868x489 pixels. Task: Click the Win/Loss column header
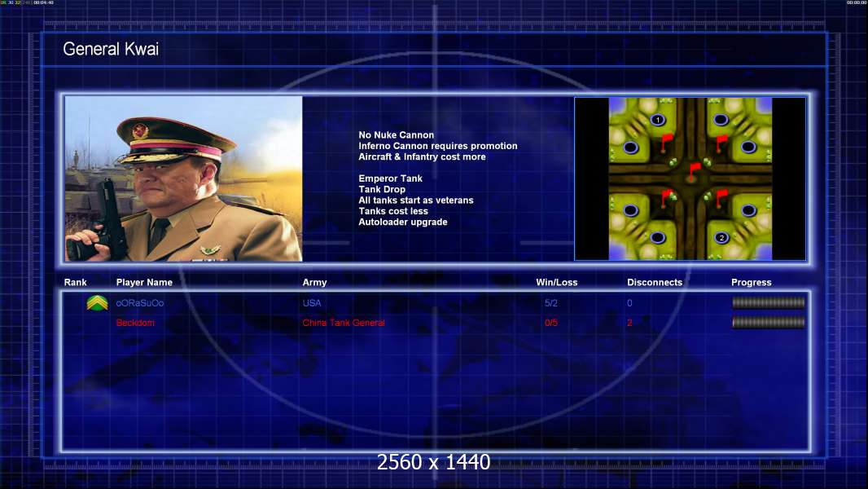click(x=556, y=283)
